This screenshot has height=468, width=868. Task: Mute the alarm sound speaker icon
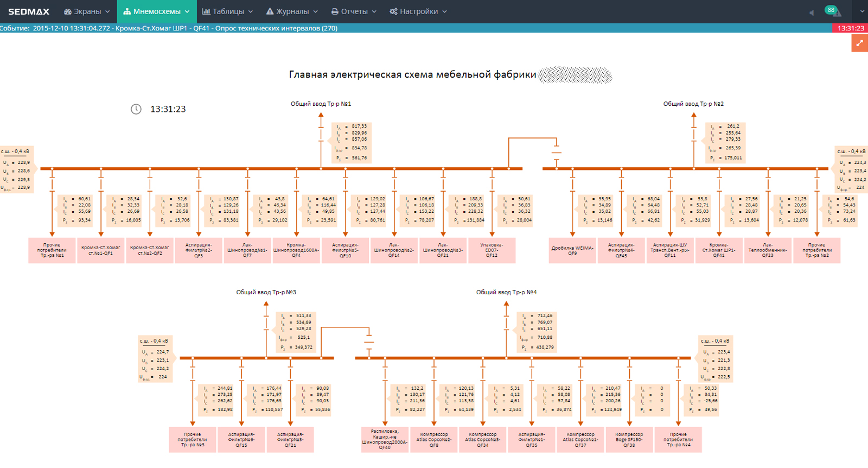click(812, 12)
